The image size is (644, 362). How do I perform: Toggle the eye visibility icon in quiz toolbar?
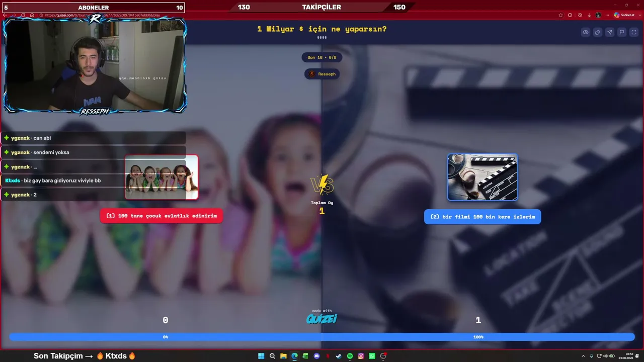(x=586, y=32)
